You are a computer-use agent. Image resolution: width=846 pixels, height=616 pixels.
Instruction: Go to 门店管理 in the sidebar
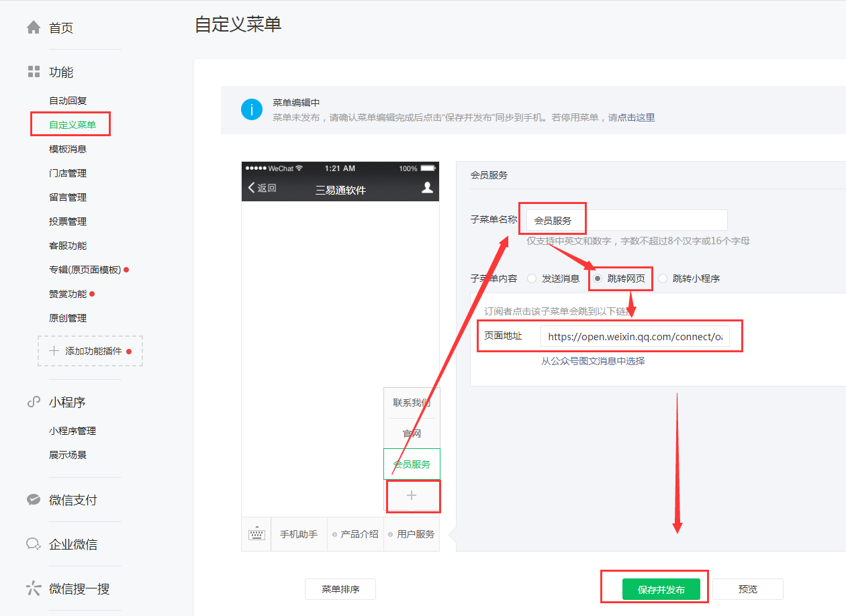(x=68, y=173)
